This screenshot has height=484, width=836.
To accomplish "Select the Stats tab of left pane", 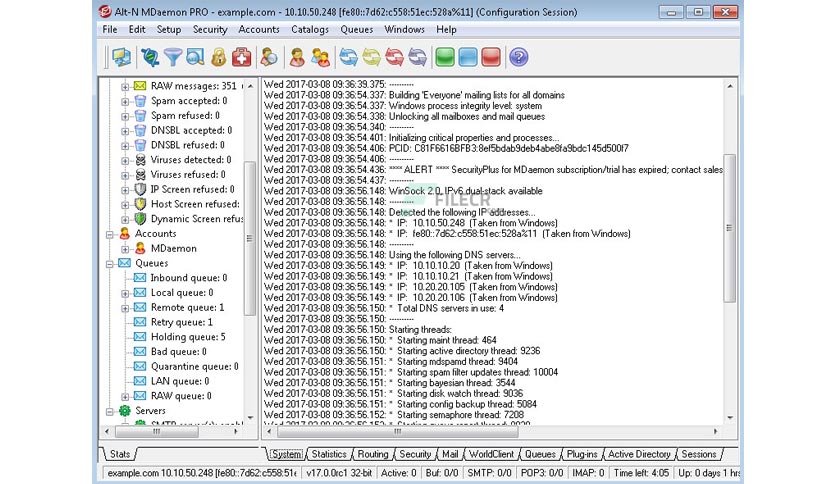I will point(120,454).
